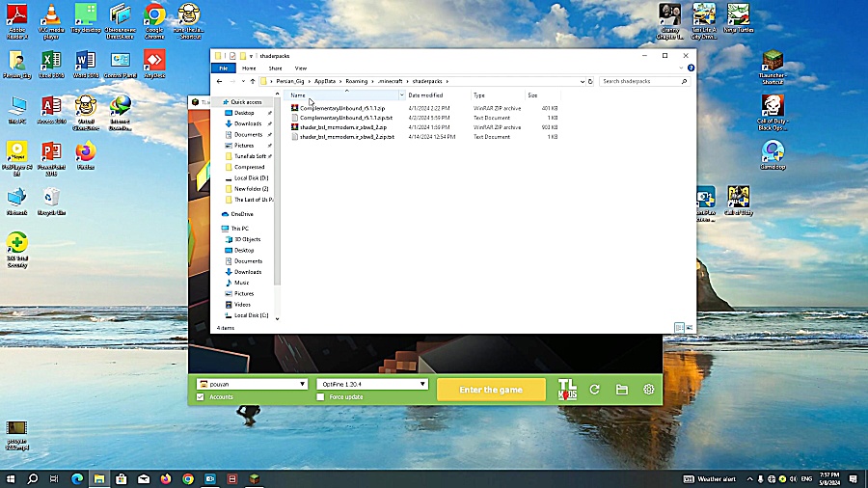Click the up-one-level arrow in Explorer

pos(253,81)
